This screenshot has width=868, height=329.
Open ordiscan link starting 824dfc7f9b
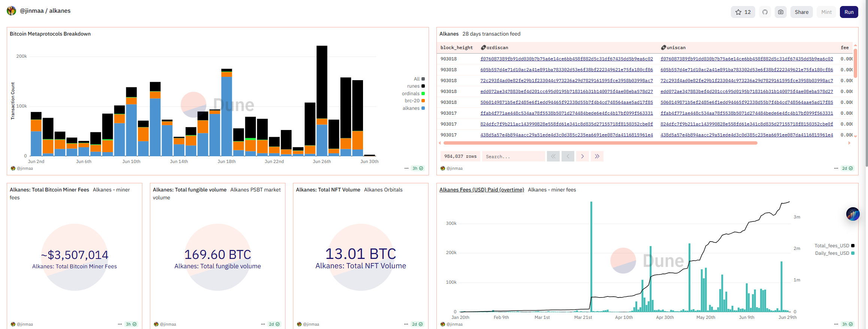click(566, 124)
